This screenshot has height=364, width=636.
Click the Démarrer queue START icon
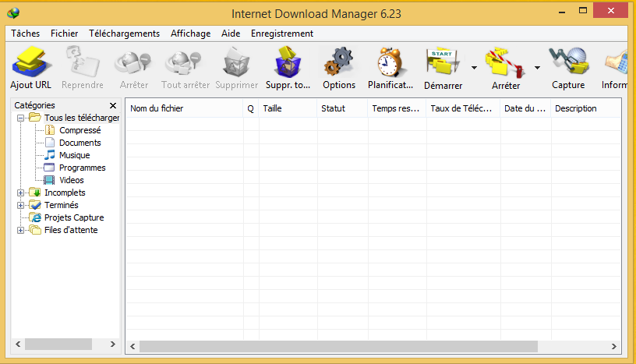[x=443, y=62]
